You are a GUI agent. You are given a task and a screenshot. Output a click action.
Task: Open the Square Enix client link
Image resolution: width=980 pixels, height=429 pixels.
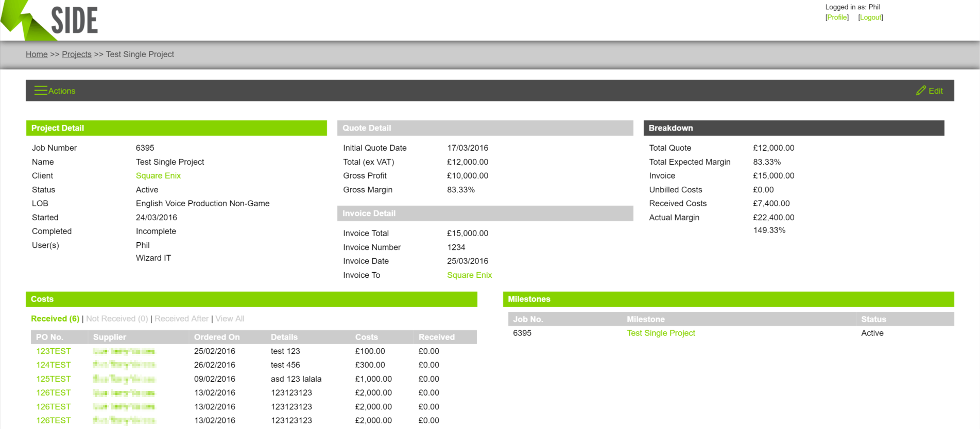pos(158,176)
